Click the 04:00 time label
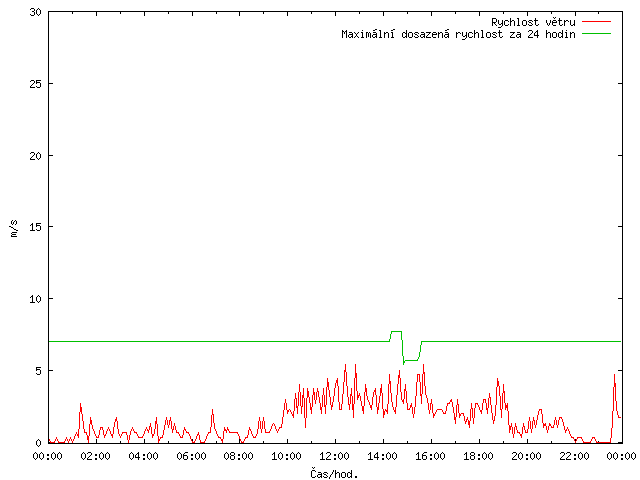The image size is (640, 480). point(143,456)
